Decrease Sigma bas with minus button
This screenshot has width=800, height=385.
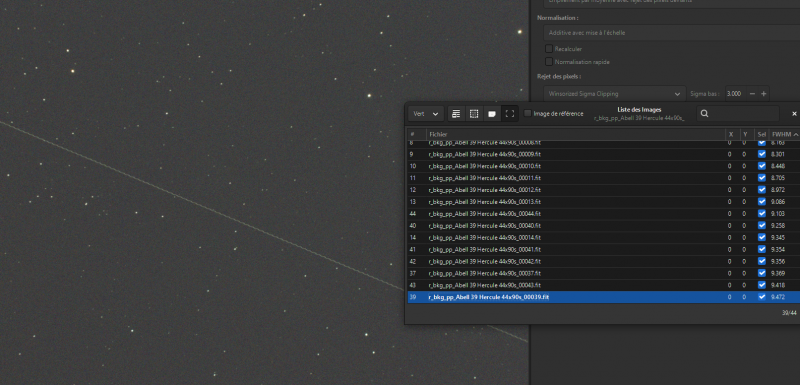(x=752, y=94)
